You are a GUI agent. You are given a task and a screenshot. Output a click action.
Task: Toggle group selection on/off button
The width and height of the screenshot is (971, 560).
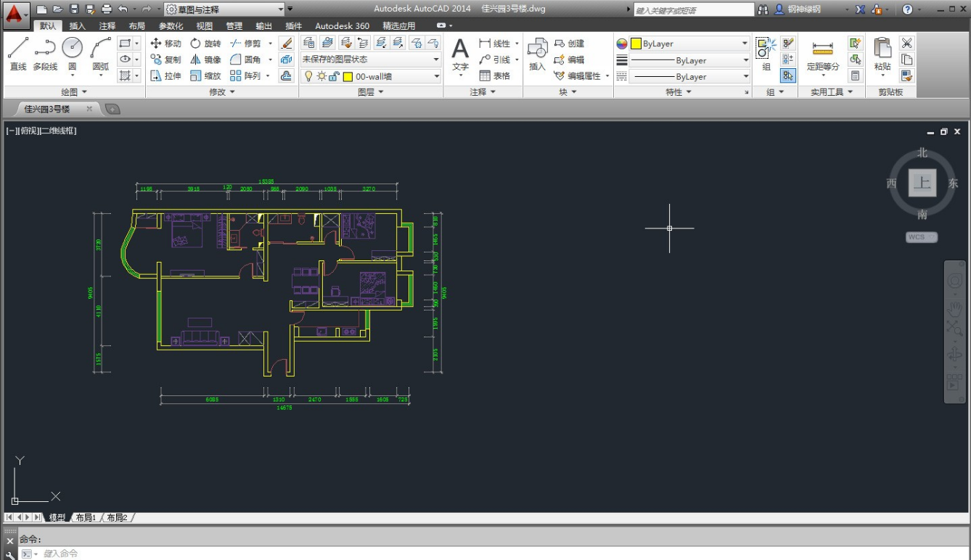[787, 75]
